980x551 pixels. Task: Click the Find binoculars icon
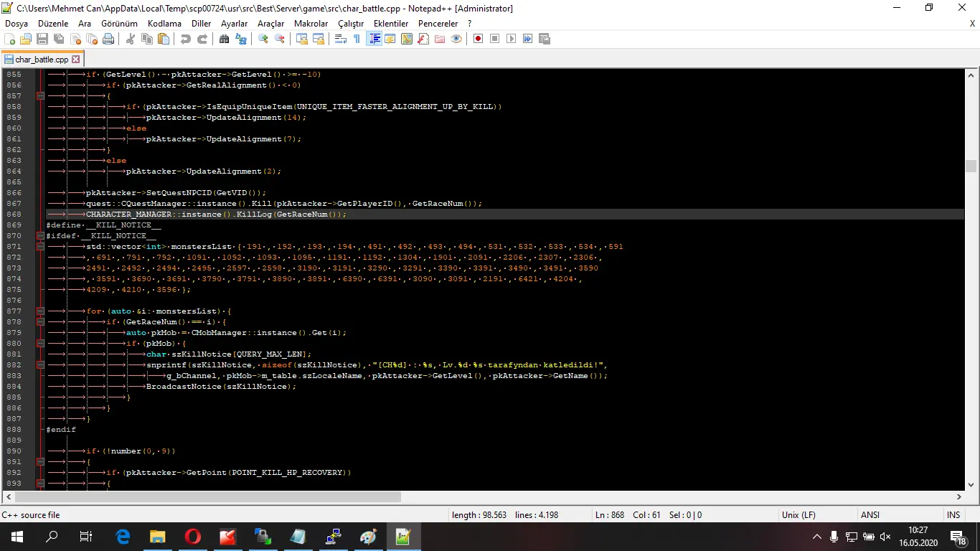[224, 39]
